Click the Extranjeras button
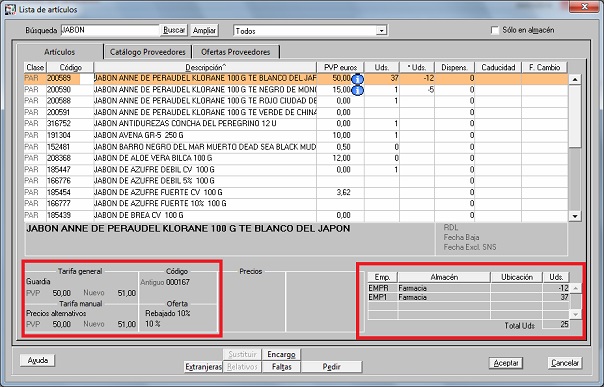 [203, 367]
